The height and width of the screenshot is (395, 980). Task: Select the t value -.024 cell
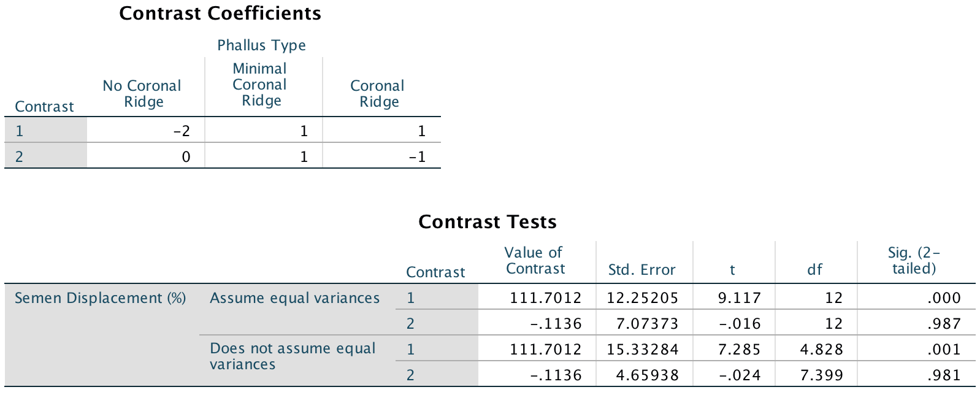[x=739, y=375]
